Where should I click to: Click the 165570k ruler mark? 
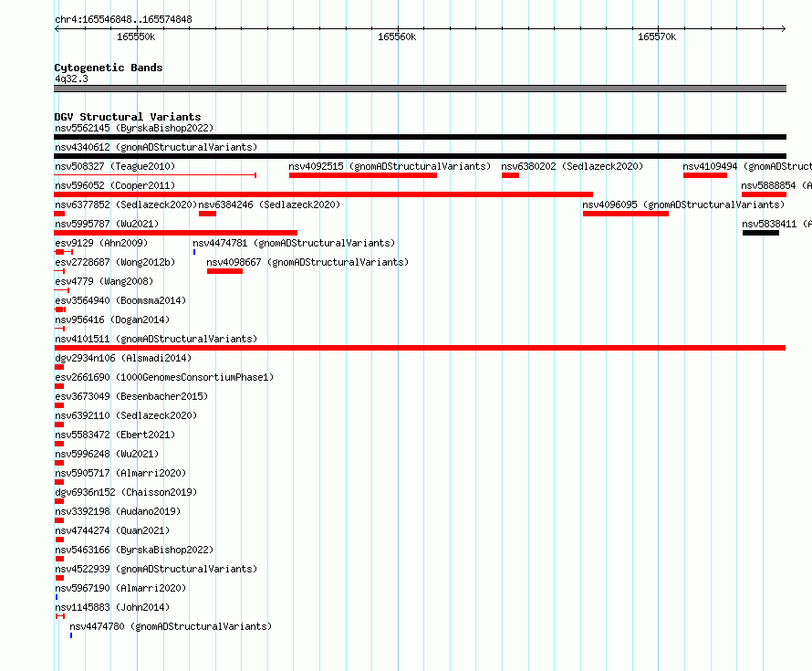tap(657, 37)
